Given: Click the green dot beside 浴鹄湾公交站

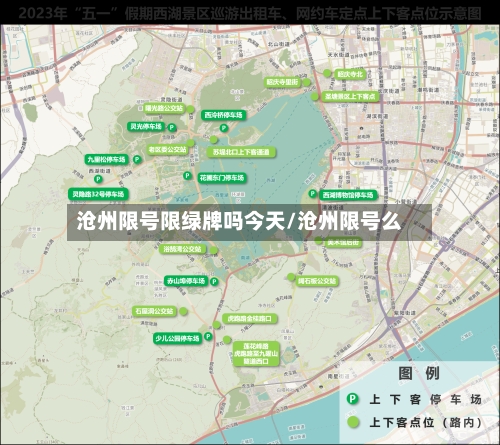Looking at the screenshot, I should (214, 250).
